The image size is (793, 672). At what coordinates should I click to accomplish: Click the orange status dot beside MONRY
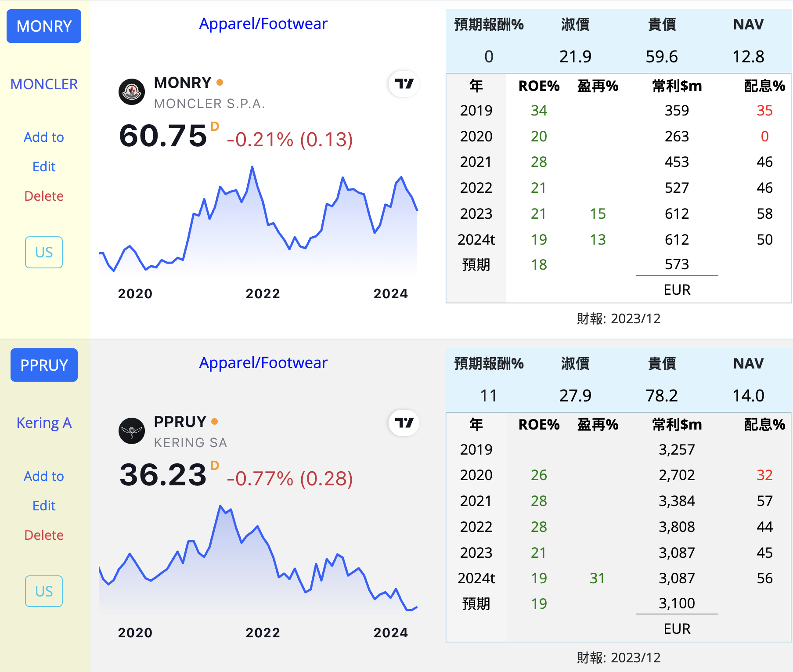pos(220,82)
